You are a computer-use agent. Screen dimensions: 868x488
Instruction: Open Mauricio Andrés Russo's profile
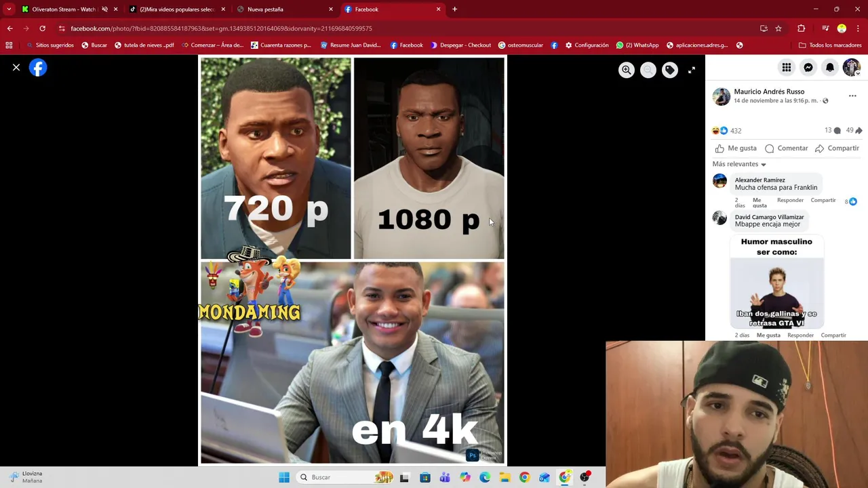point(769,91)
